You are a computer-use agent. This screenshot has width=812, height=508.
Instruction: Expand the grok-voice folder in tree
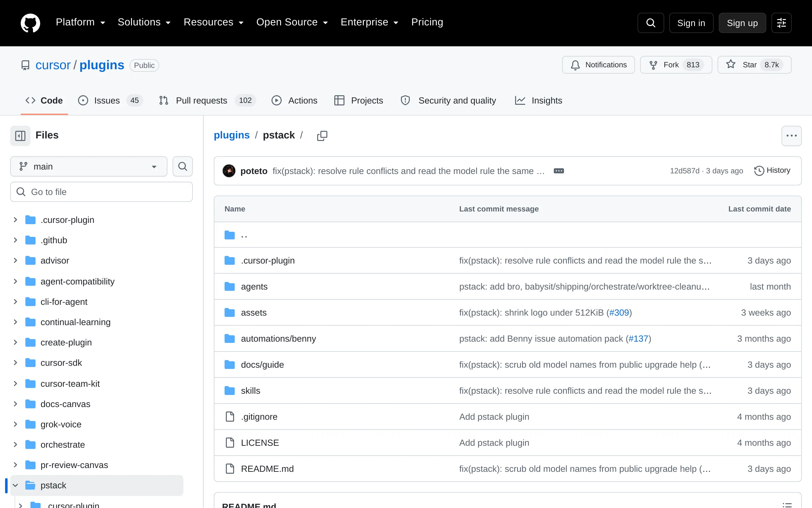[x=15, y=424]
